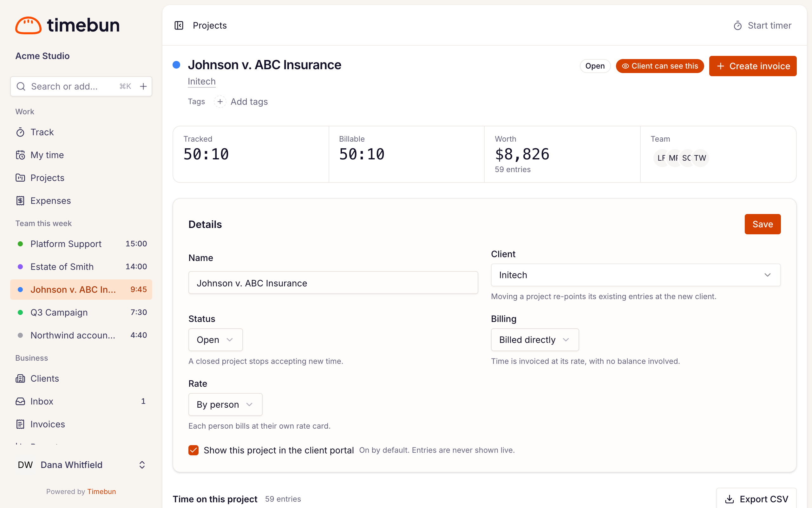Image resolution: width=812 pixels, height=508 pixels.
Task: Click the blue project color dot
Action: 176,65
